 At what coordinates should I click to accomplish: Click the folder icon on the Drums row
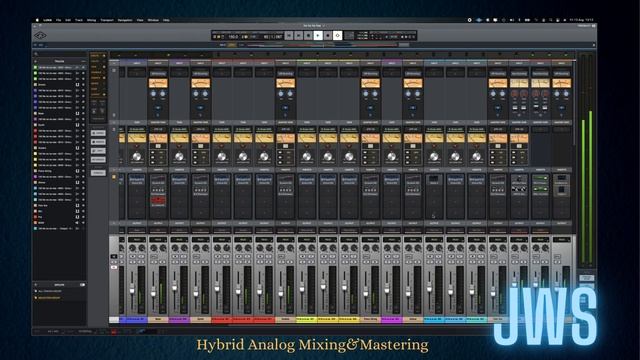pos(78,84)
